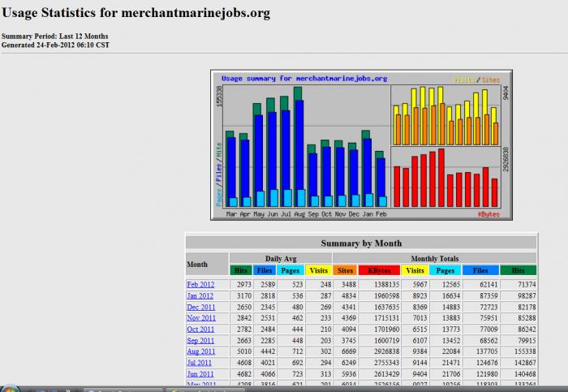Image resolution: width=568 pixels, height=392 pixels.
Task: Click the 'Monthly Totals' group header
Action: click(x=435, y=259)
